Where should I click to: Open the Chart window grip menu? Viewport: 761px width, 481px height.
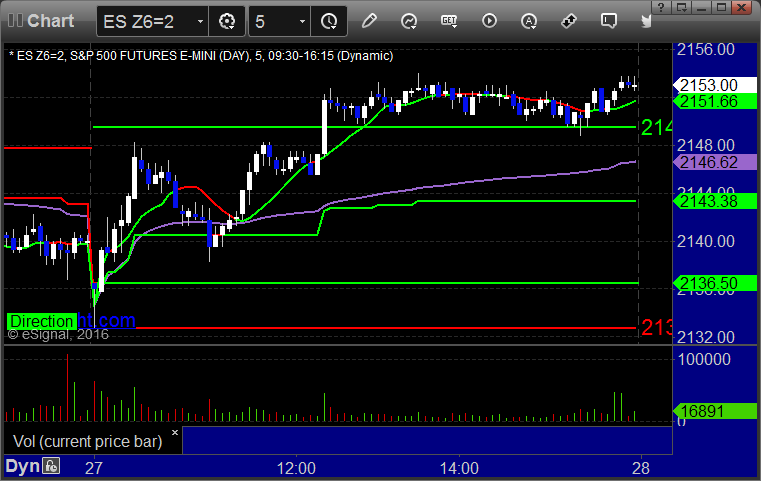pyautogui.click(x=15, y=21)
